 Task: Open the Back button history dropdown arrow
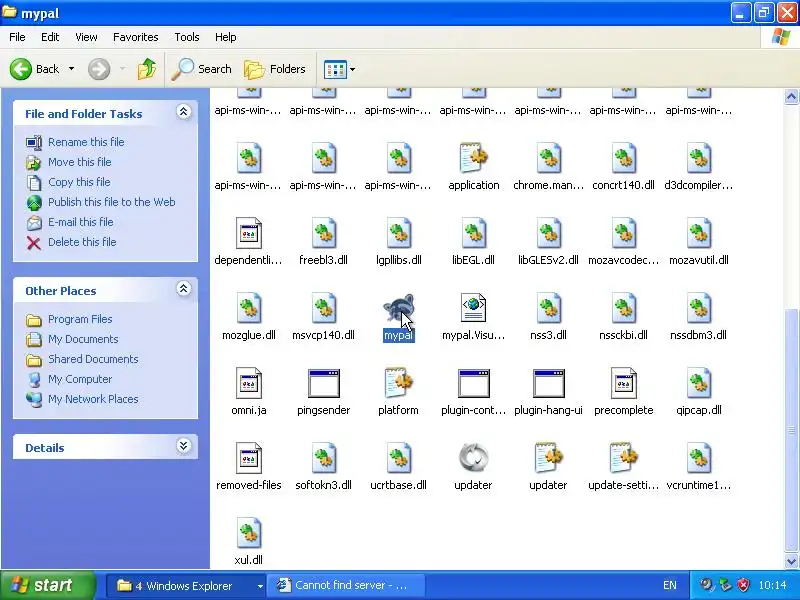click(x=71, y=69)
